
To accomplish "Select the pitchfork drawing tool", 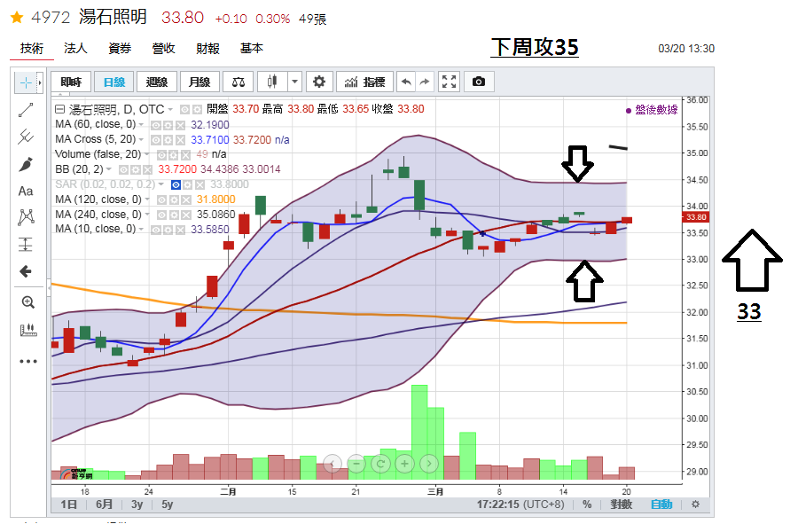I will 26,137.
